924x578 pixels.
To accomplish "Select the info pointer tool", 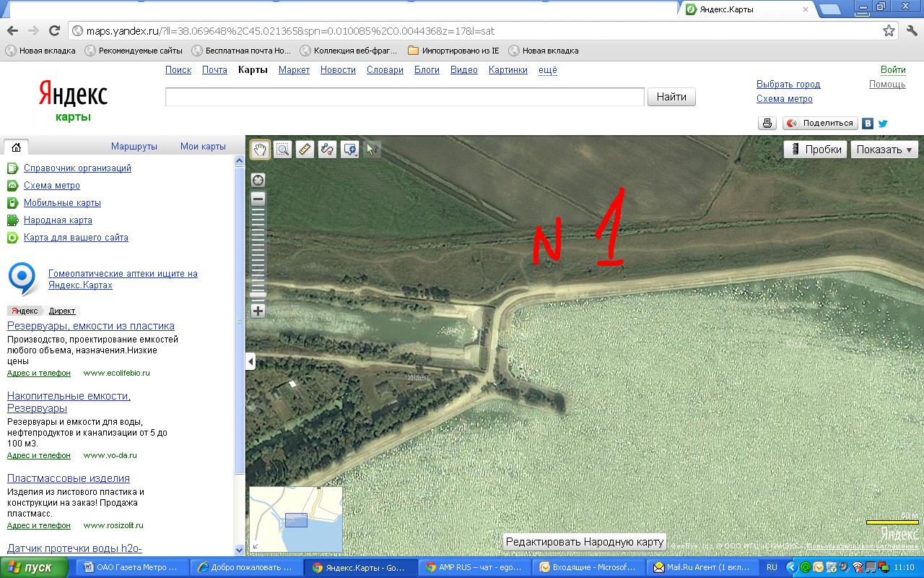I will 372,150.
